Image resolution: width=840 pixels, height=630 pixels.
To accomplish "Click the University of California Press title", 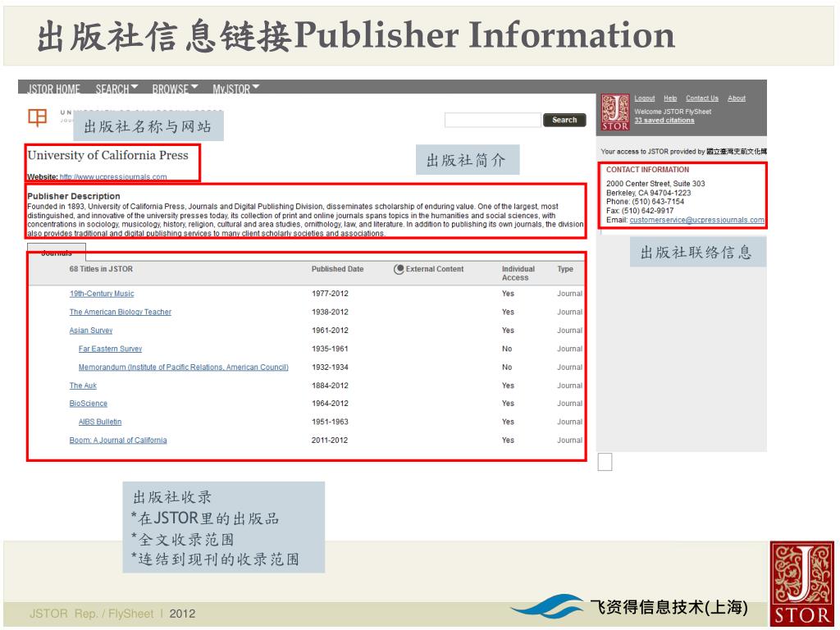I will [x=107, y=155].
